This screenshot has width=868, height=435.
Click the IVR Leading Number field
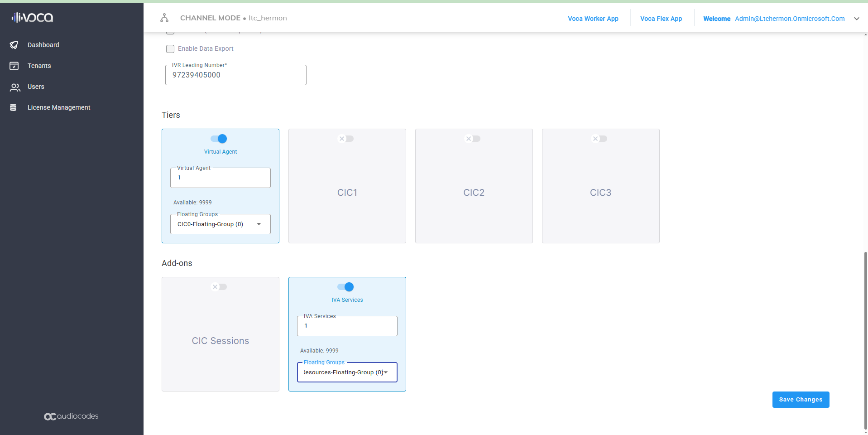coord(235,75)
